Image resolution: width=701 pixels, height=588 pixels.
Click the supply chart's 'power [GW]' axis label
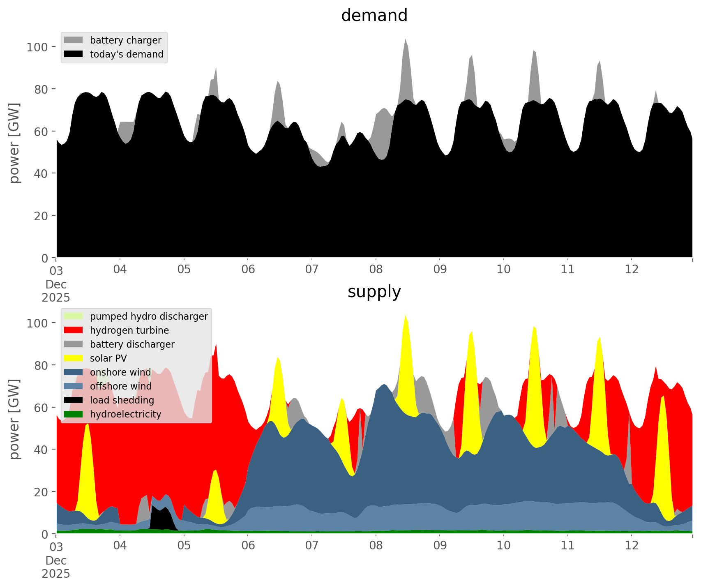point(14,419)
